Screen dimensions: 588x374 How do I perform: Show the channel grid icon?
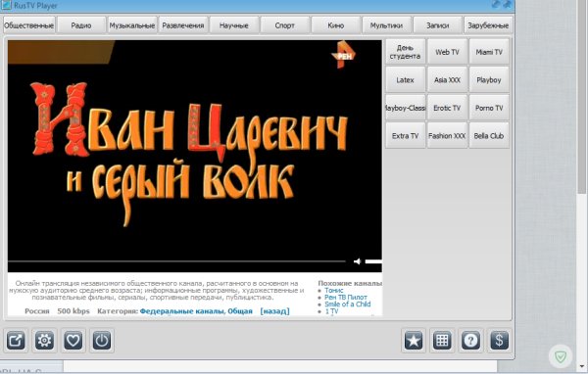442,341
